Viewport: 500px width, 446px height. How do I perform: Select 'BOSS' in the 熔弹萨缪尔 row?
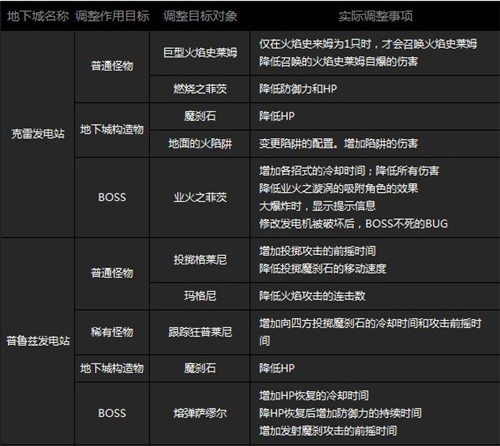[x=112, y=413]
